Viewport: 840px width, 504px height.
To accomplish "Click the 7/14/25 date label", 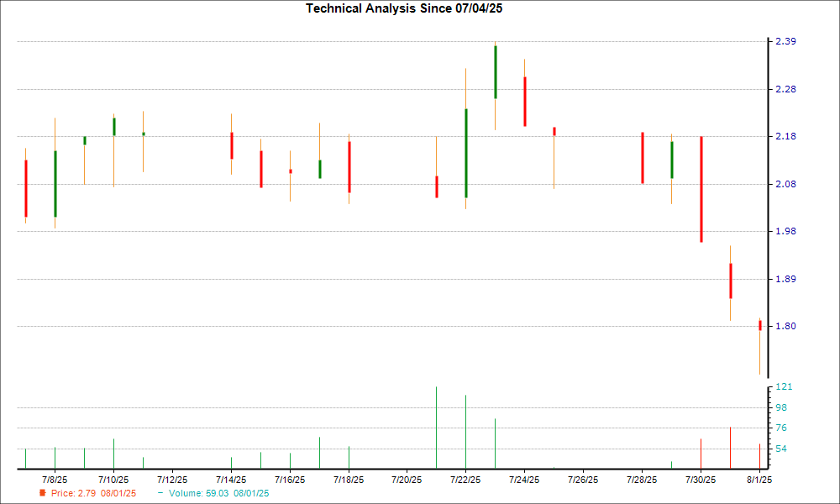I will pyautogui.click(x=231, y=480).
